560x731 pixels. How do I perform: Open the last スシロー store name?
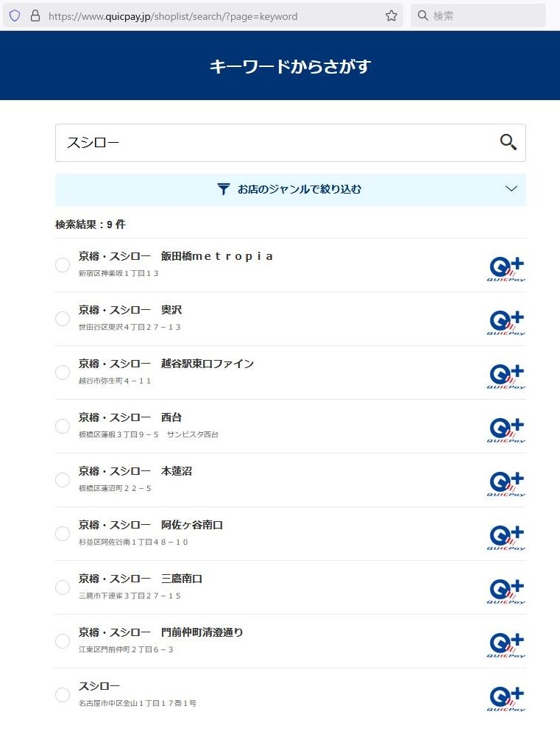[99, 686]
